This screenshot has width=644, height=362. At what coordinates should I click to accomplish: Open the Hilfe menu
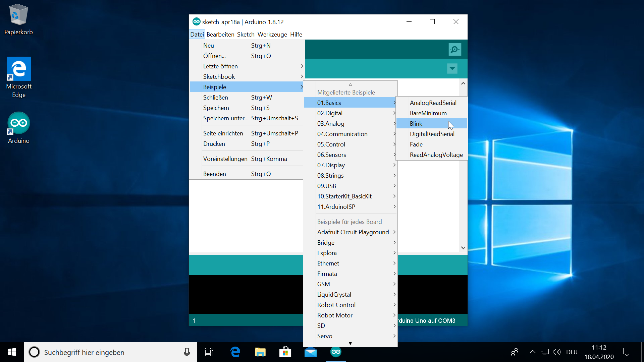pyautogui.click(x=296, y=34)
